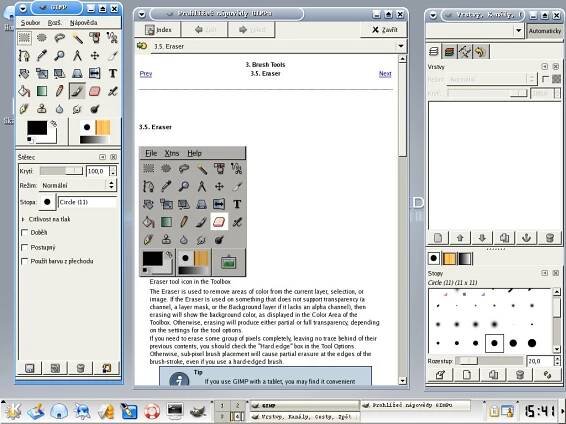Select the Measure compass tool
Screen dimensions: 566x424
[77, 55]
